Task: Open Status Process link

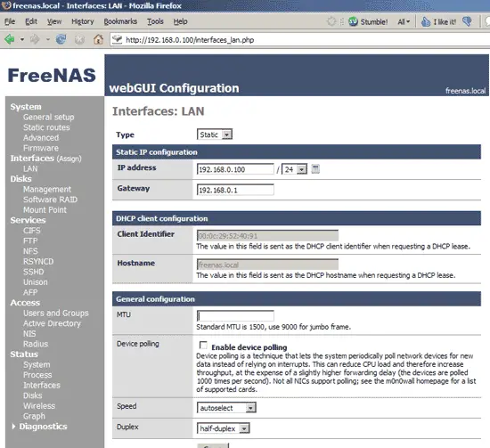Action: pyautogui.click(x=37, y=375)
